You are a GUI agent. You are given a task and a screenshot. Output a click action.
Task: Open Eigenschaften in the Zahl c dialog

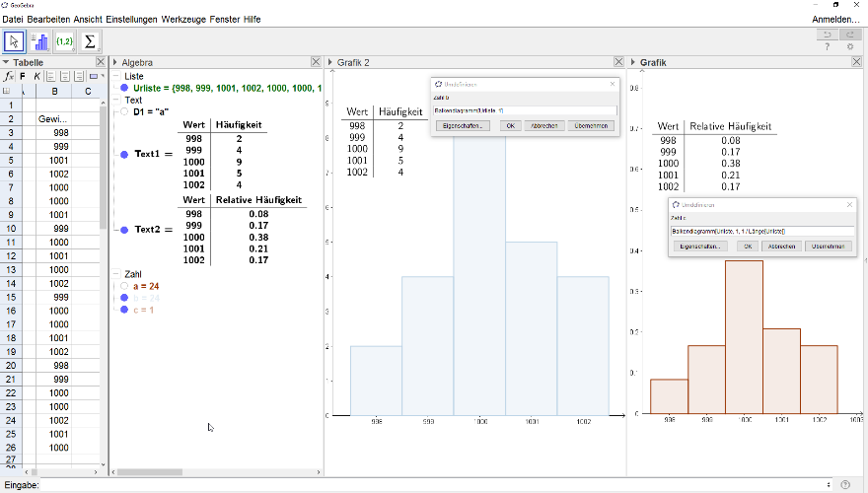coord(699,246)
